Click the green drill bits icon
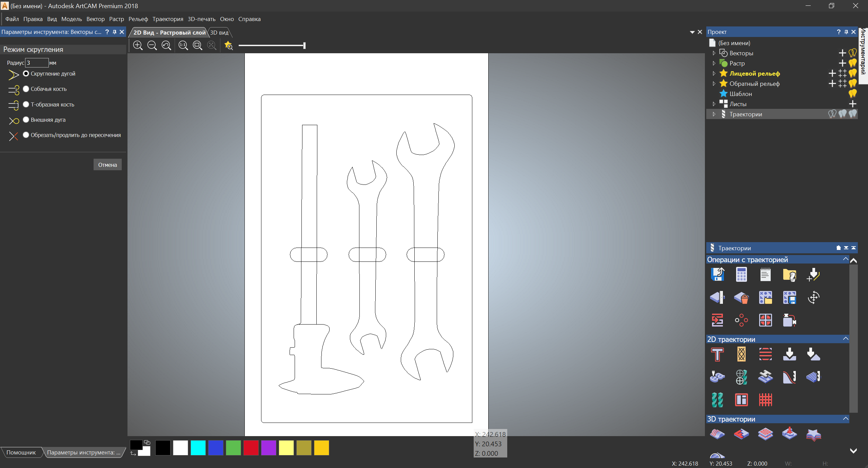Image resolution: width=868 pixels, height=468 pixels. pyautogui.click(x=717, y=400)
